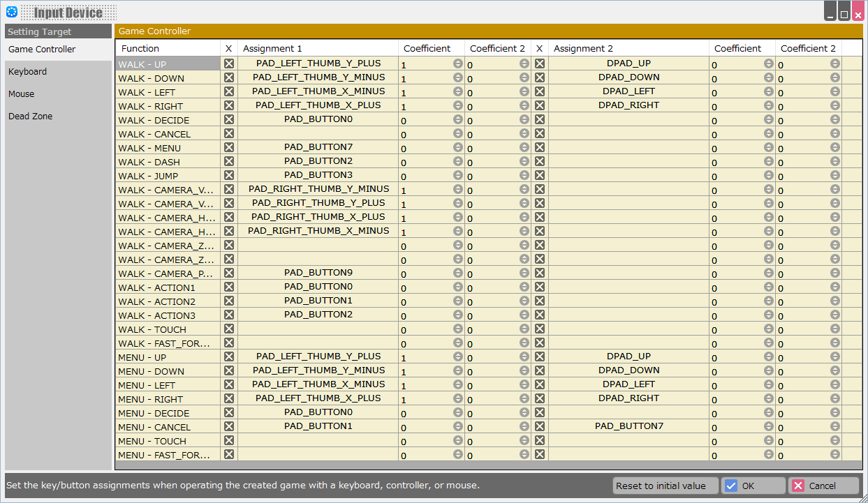Clear Assignment 2 for MENU - CANCEL
The height and width of the screenshot is (503, 868).
[x=540, y=426]
